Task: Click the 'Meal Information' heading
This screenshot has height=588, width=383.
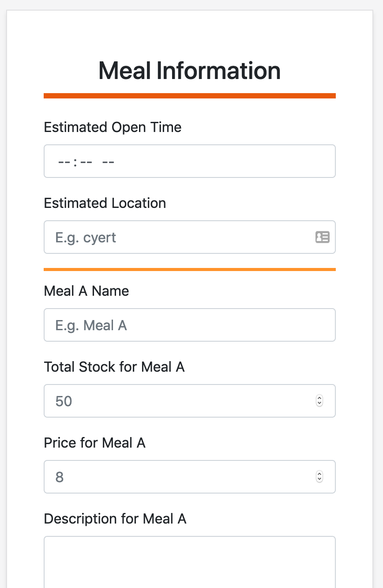Action: [x=190, y=71]
